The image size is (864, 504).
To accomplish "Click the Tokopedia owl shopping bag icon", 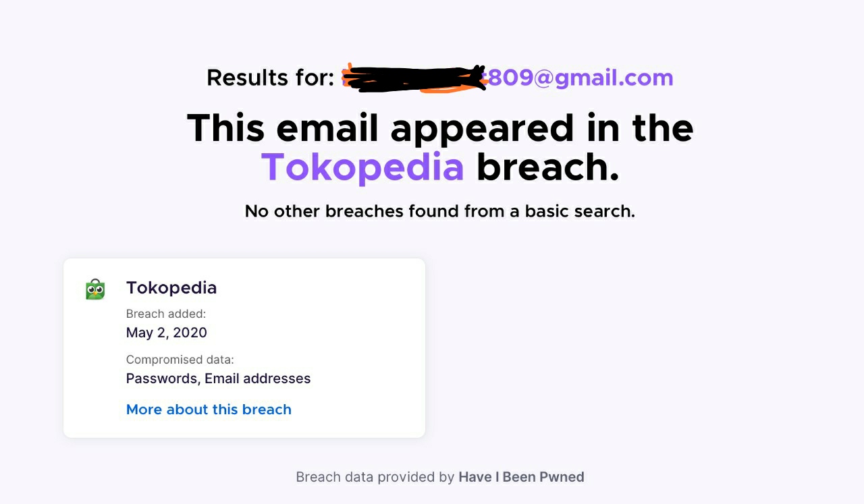I will (x=95, y=289).
